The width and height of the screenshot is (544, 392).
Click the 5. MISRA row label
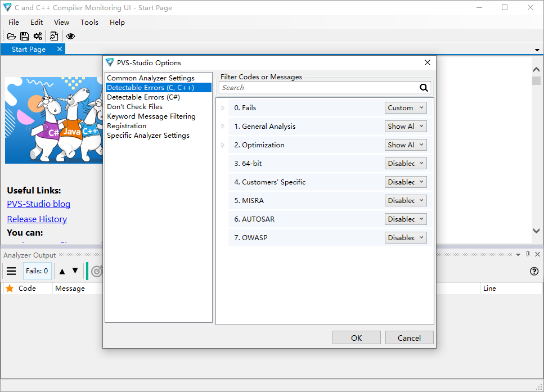(249, 201)
